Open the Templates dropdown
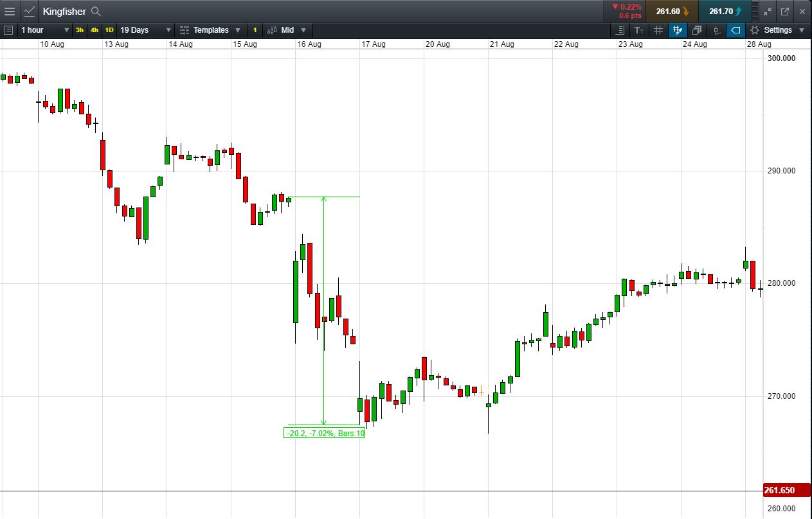812x519 pixels. (210, 30)
